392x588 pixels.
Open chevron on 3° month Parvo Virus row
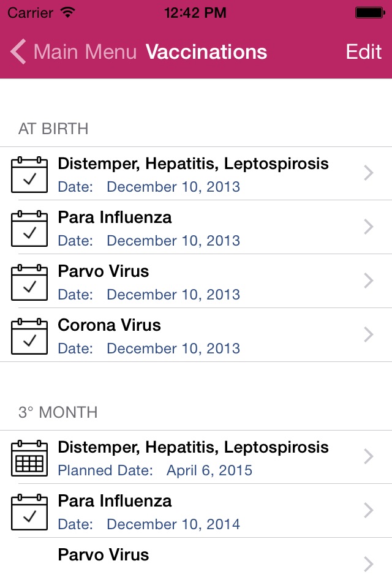(368, 563)
